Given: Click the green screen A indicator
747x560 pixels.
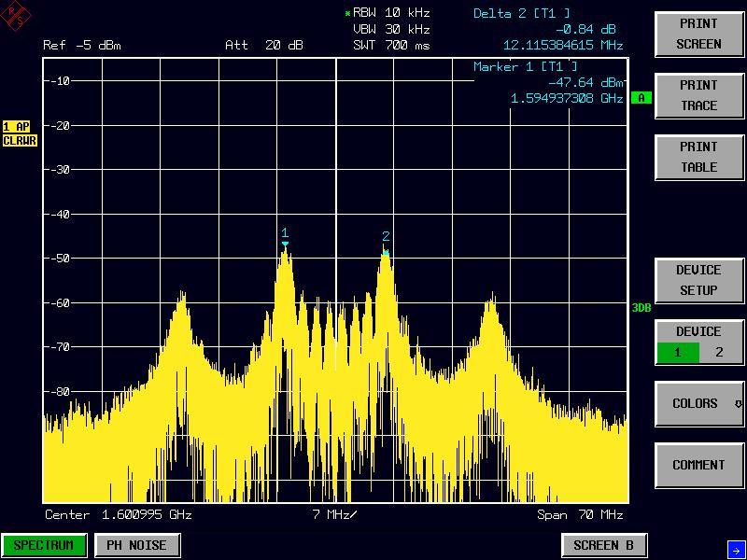Looking at the screenshot, I should point(641,98).
